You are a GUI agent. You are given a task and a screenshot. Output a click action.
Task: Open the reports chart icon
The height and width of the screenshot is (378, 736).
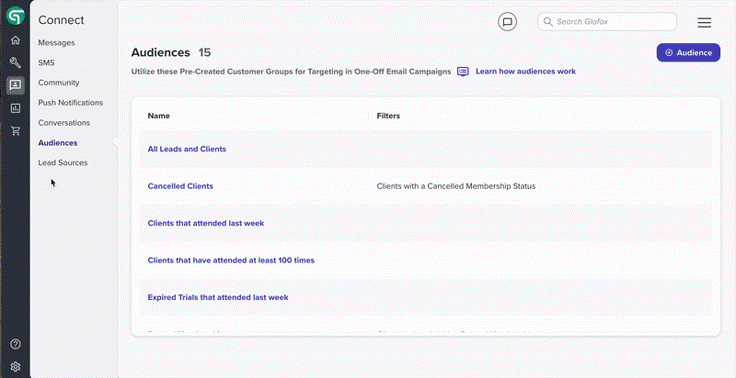pyautogui.click(x=15, y=108)
